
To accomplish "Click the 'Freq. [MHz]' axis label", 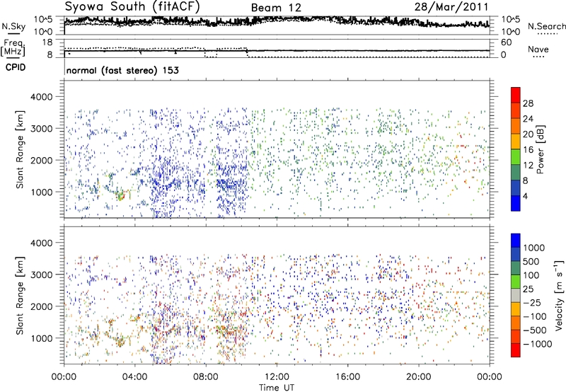I will (13, 47).
